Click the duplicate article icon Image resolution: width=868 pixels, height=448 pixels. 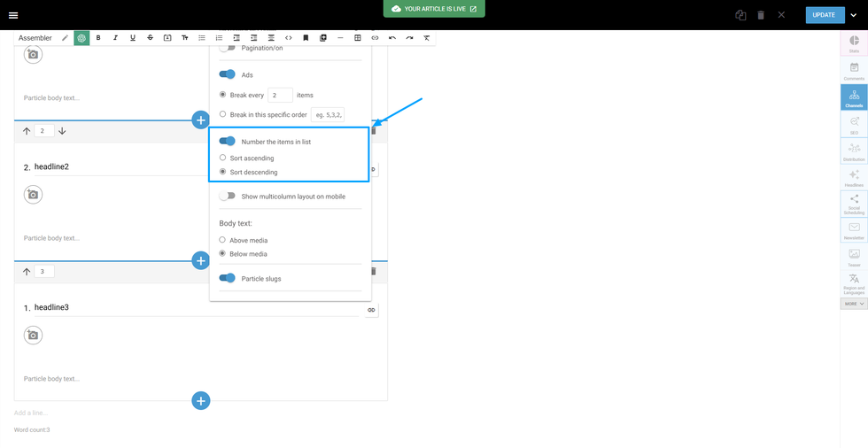(740, 15)
